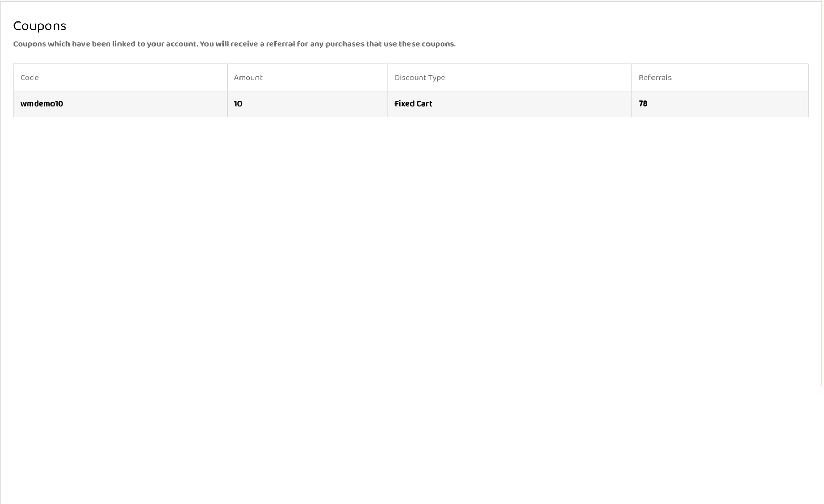The height and width of the screenshot is (504, 824).
Task: Click the word "Fixed" in the table row
Action: [x=404, y=103]
